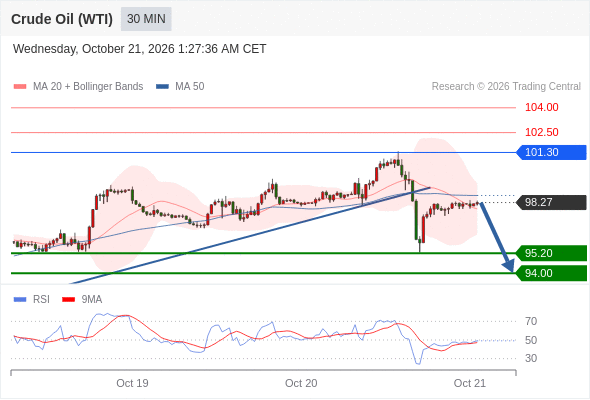The image size is (590, 400).
Task: Select the Crude Oil (WTI) title
Action: tap(62, 19)
